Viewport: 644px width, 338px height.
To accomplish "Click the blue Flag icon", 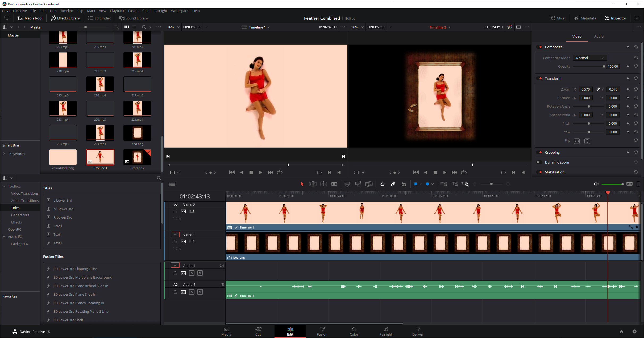I will (416, 184).
